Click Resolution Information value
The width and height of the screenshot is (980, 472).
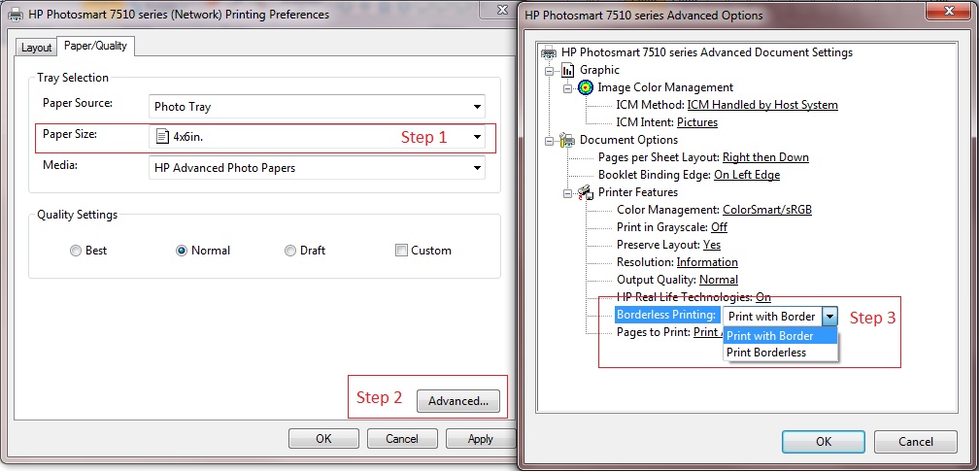click(x=707, y=262)
